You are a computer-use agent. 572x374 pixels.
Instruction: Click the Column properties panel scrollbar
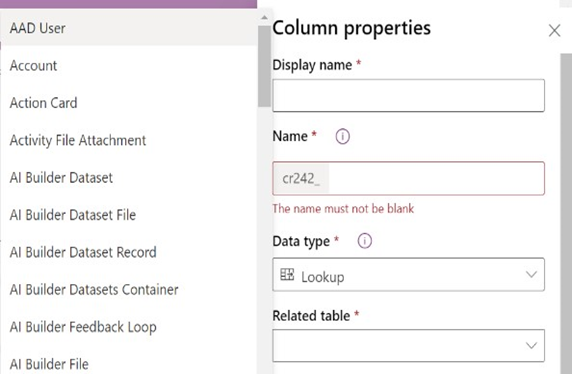pos(566,214)
